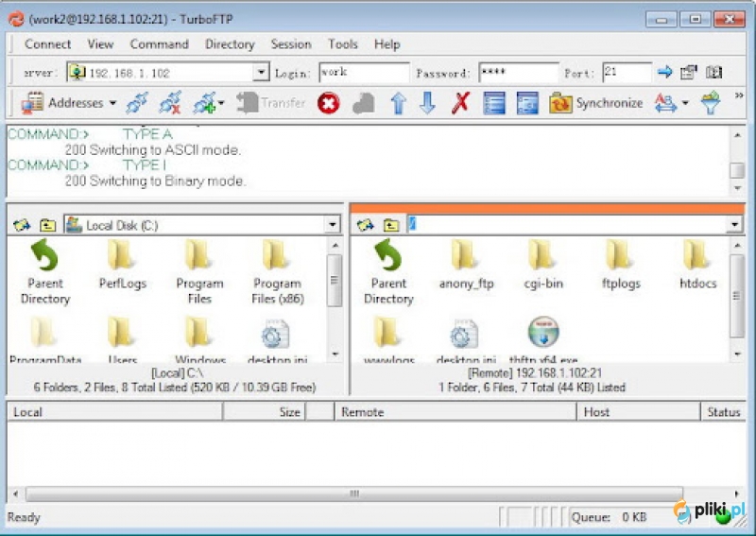Click the remote pane refresh folder icon

tap(365, 225)
